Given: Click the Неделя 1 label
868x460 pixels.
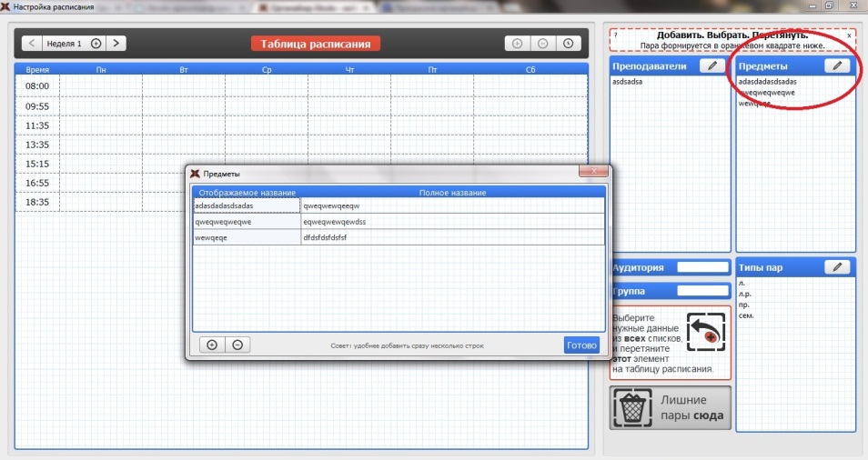Looking at the screenshot, I should point(65,44).
